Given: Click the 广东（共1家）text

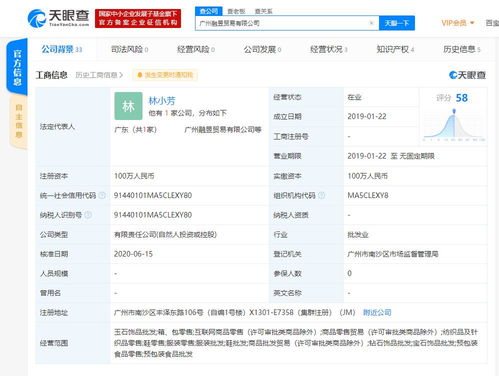Looking at the screenshot, I should click(x=135, y=130).
